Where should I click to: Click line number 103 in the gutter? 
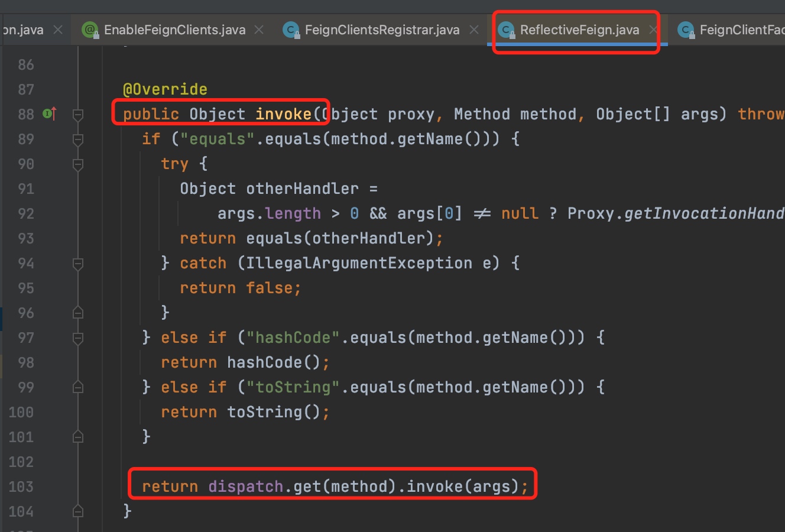point(21,486)
